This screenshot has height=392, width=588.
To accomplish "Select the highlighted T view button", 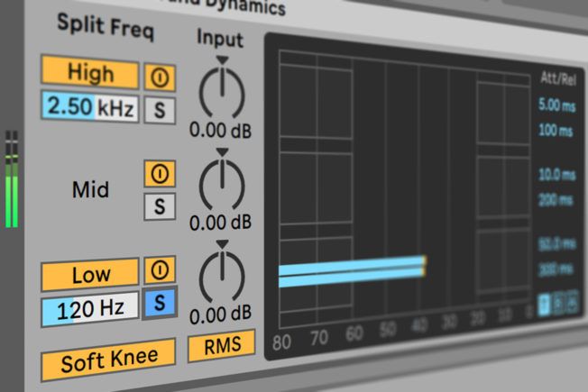I will click(x=544, y=305).
